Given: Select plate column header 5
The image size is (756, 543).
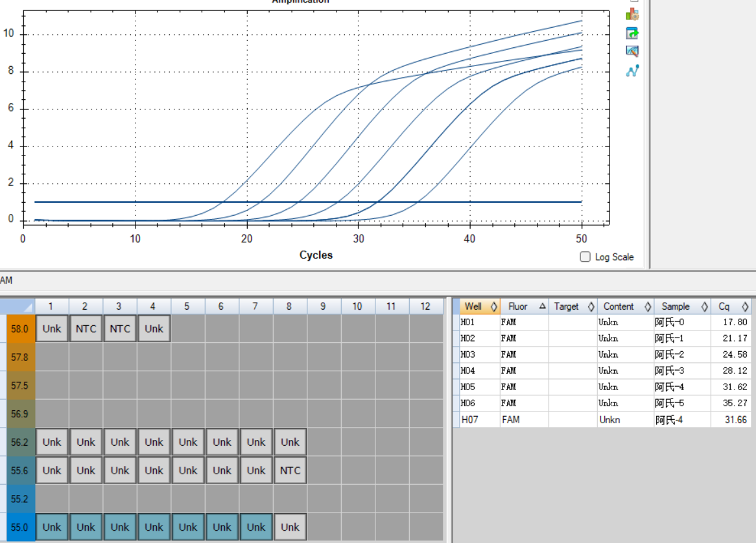Looking at the screenshot, I should pos(187,306).
